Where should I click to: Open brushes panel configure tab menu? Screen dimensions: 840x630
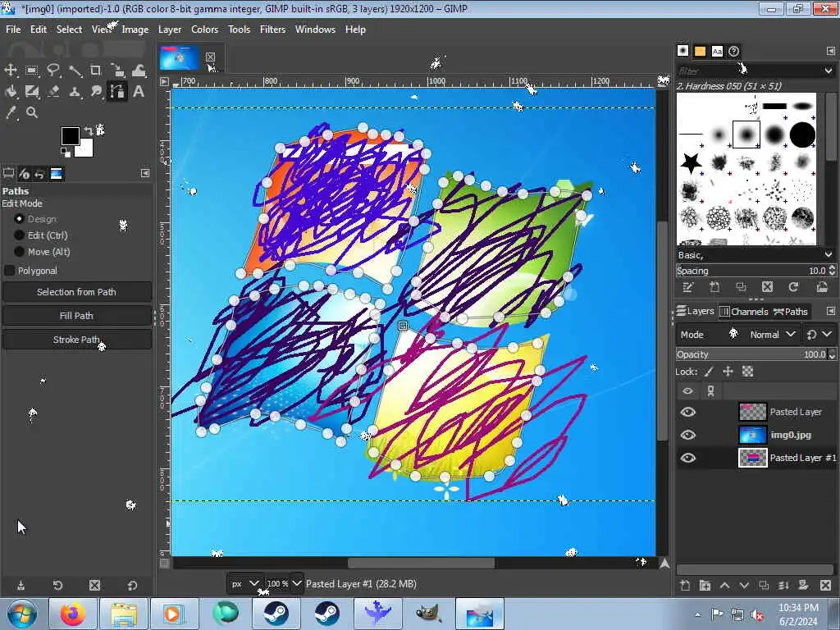pos(831,51)
